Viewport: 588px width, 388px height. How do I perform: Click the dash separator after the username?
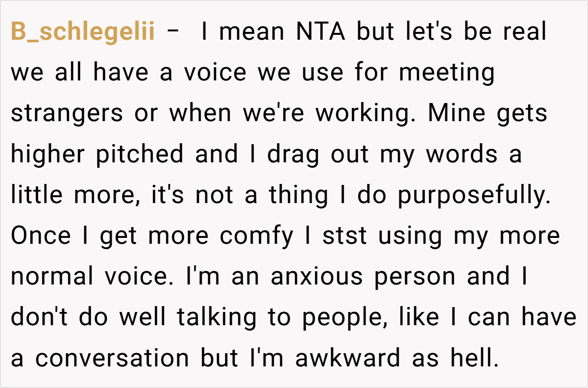coord(173,32)
